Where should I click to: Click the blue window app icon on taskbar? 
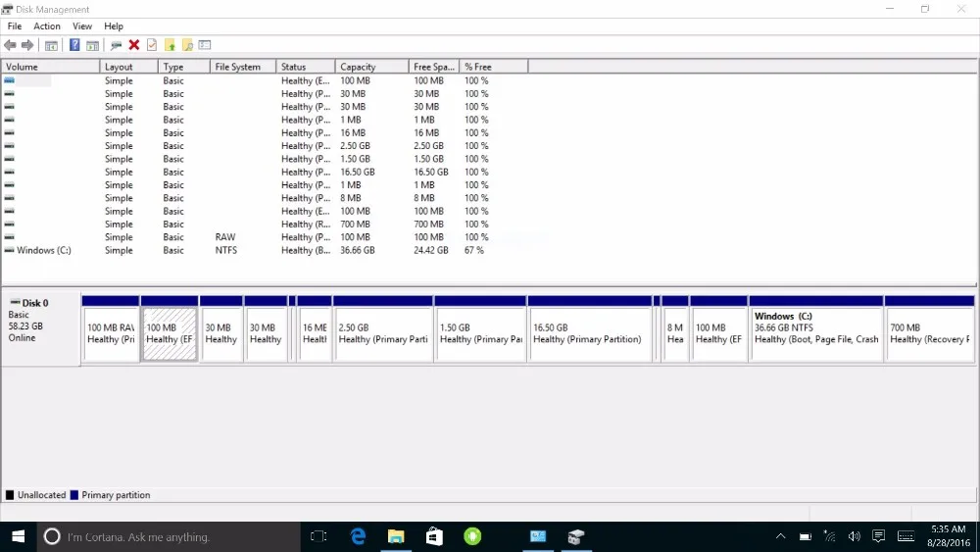pos(538,536)
